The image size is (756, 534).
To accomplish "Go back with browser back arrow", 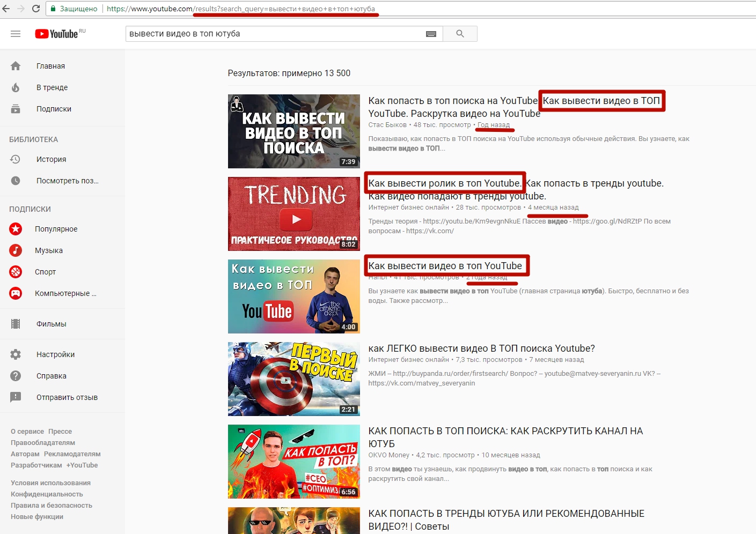I will (x=6, y=9).
